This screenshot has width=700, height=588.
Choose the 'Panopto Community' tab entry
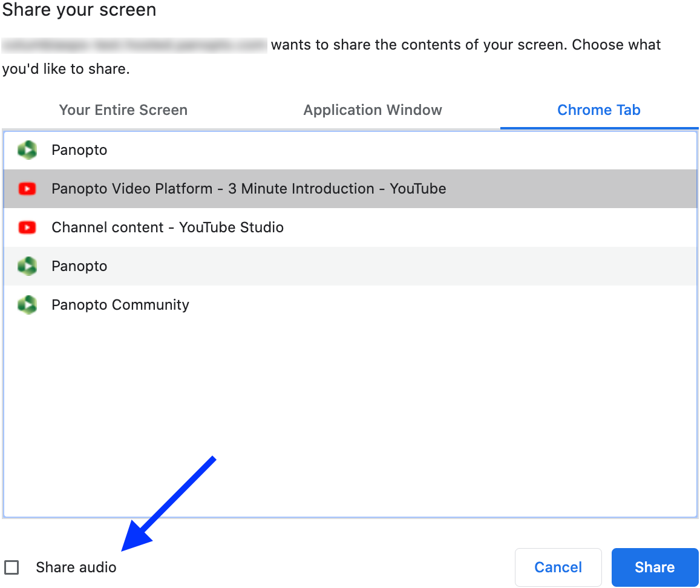(x=350, y=305)
